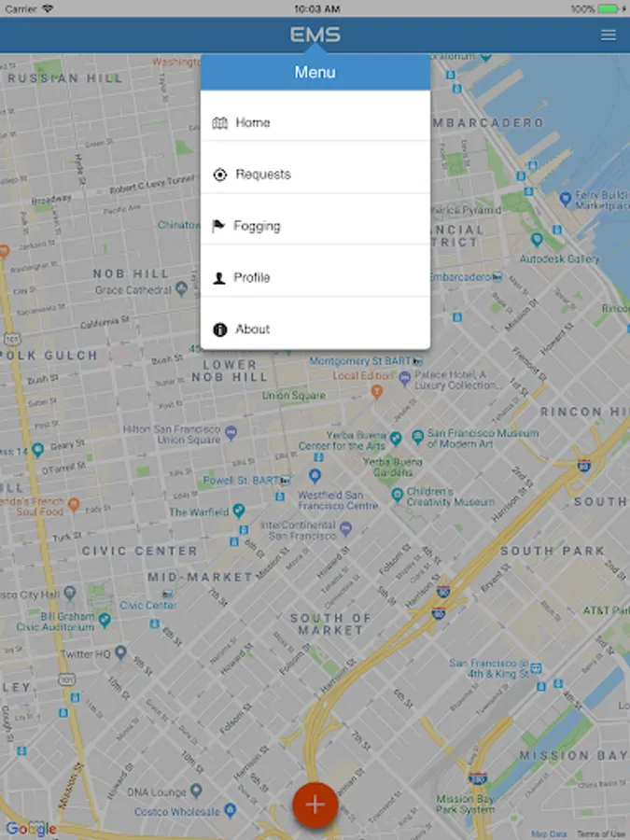Click the Fogging flag icon
The image size is (630, 840).
pyautogui.click(x=218, y=226)
